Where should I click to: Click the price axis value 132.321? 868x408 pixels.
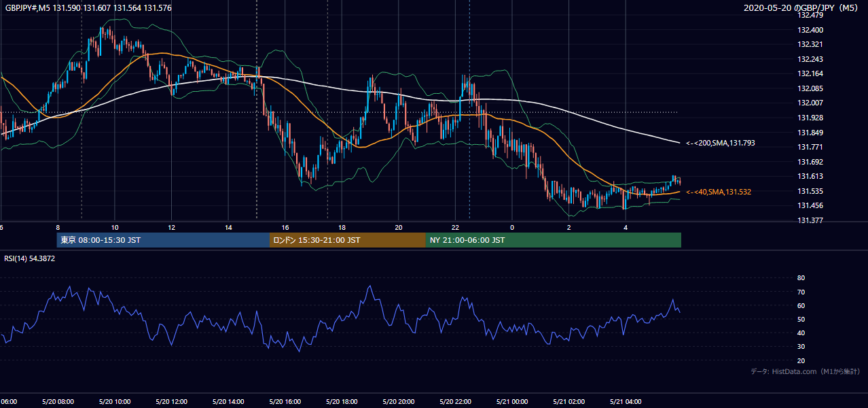click(x=810, y=44)
